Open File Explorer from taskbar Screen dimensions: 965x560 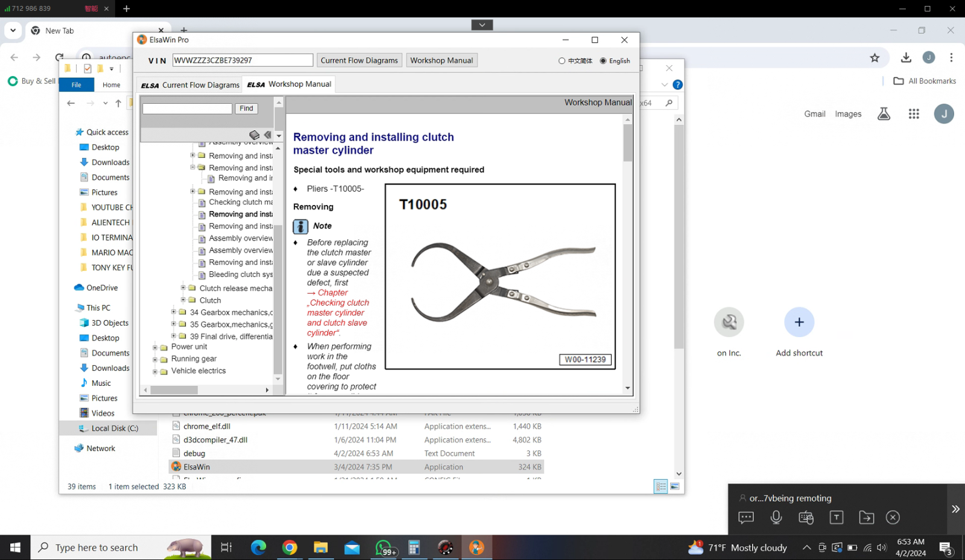point(320,547)
